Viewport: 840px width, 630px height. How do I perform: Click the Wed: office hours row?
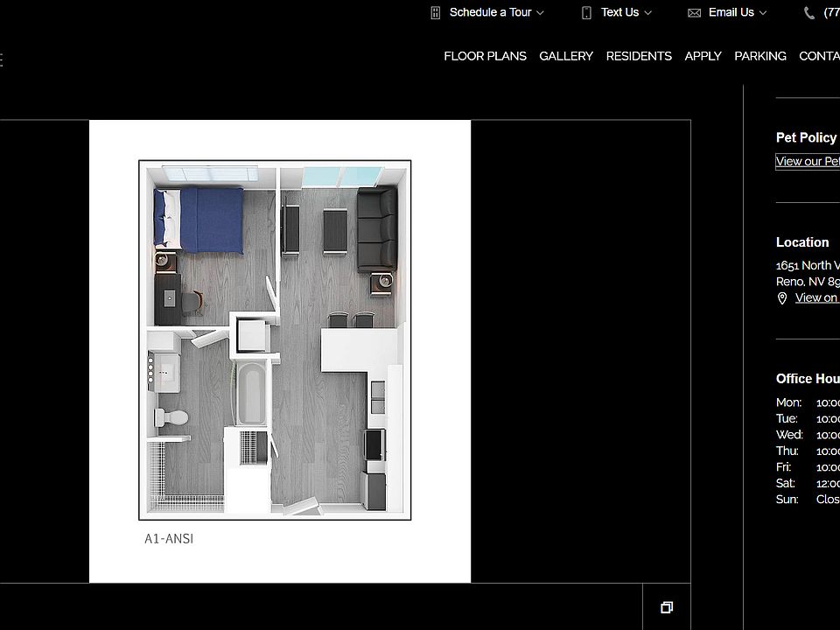808,435
